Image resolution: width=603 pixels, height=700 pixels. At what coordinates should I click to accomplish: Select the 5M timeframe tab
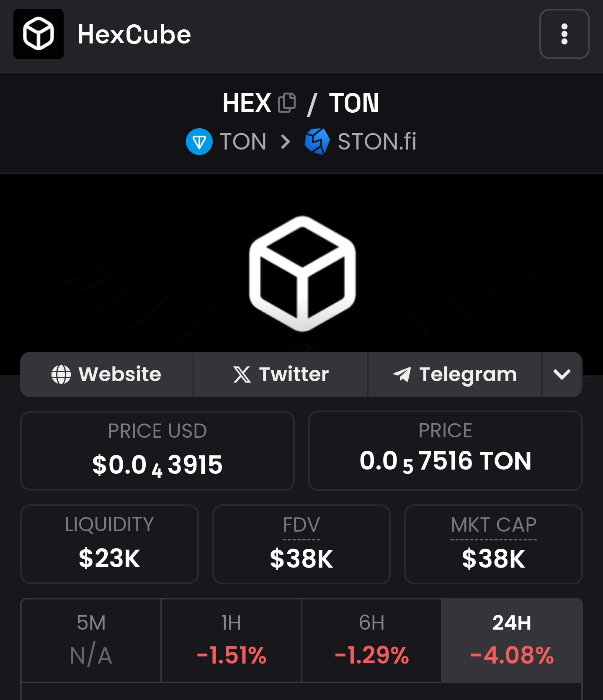tap(91, 640)
